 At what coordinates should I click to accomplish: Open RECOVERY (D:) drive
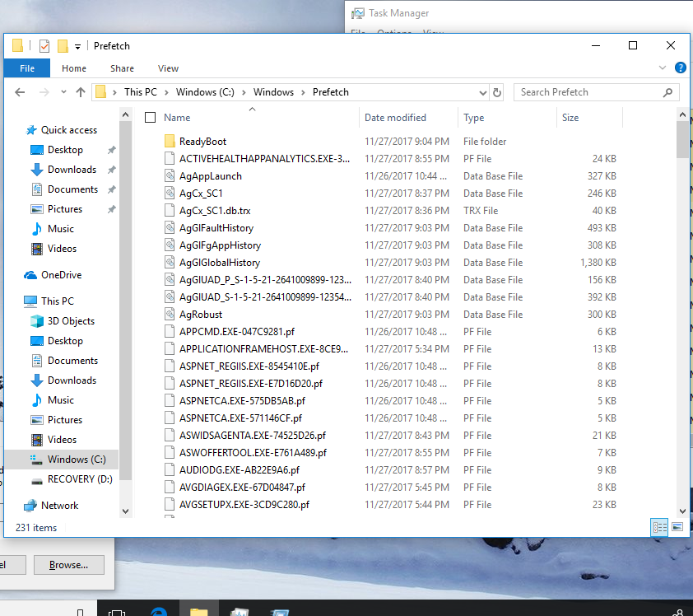80,479
